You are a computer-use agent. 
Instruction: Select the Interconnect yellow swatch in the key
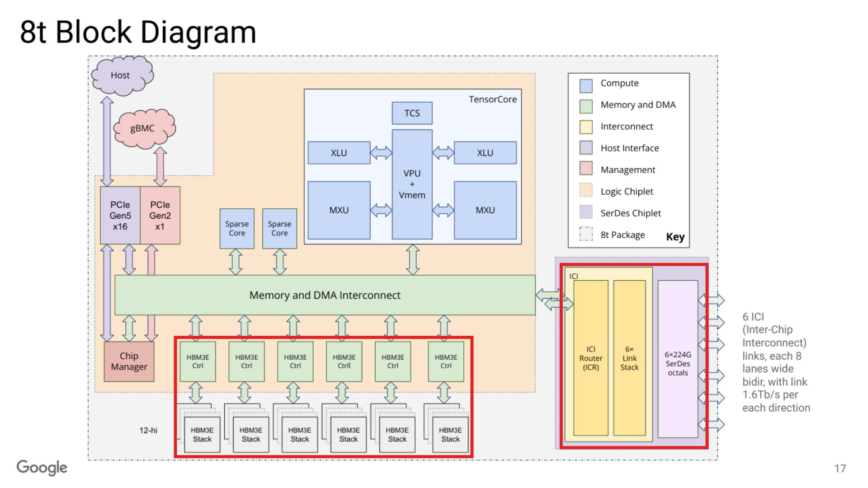coord(586,127)
